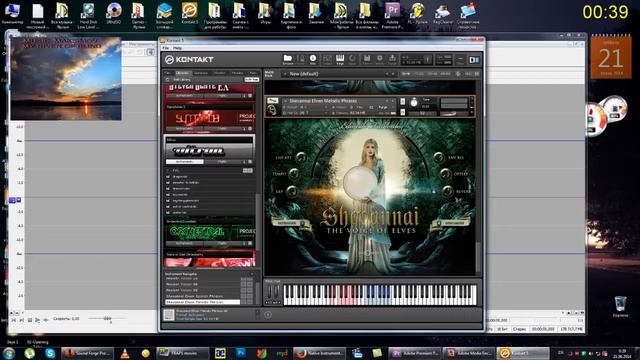Open Kontakt 5 desktop shortcut
640x360 pixels.
(190, 14)
